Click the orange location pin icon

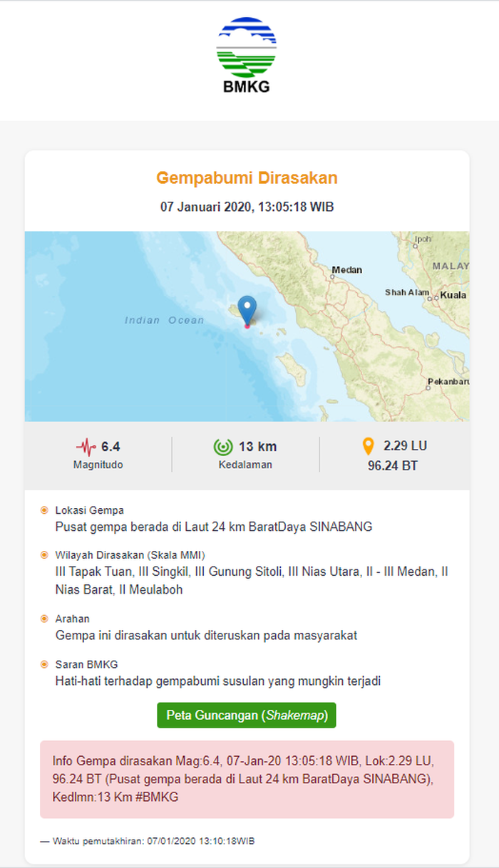pos(368,447)
